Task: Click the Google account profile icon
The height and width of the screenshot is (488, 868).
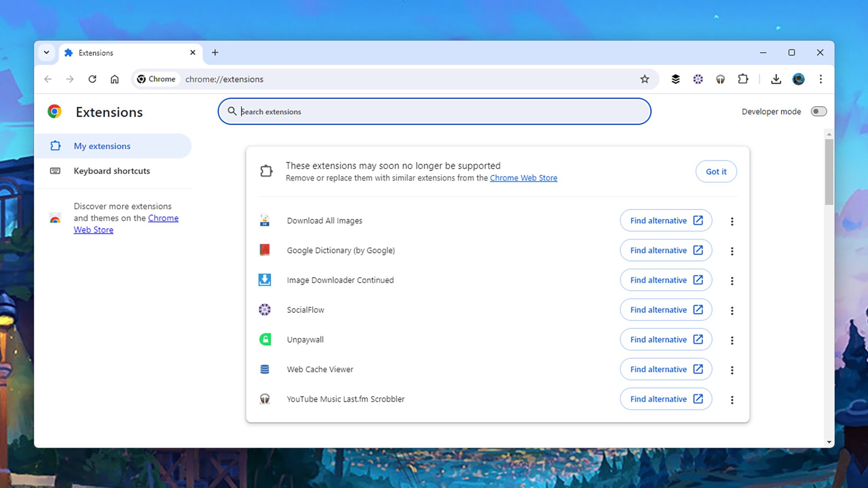Action: click(x=799, y=79)
